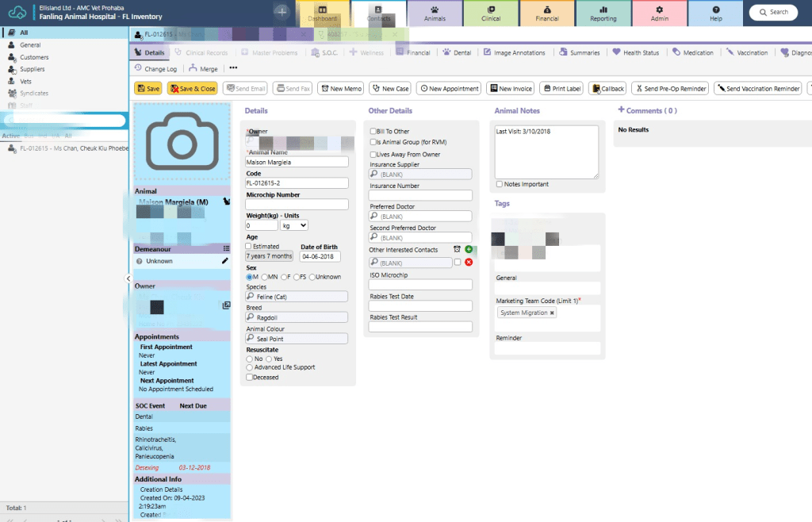
Task: Tick the Deceased checkbox
Action: 250,378
